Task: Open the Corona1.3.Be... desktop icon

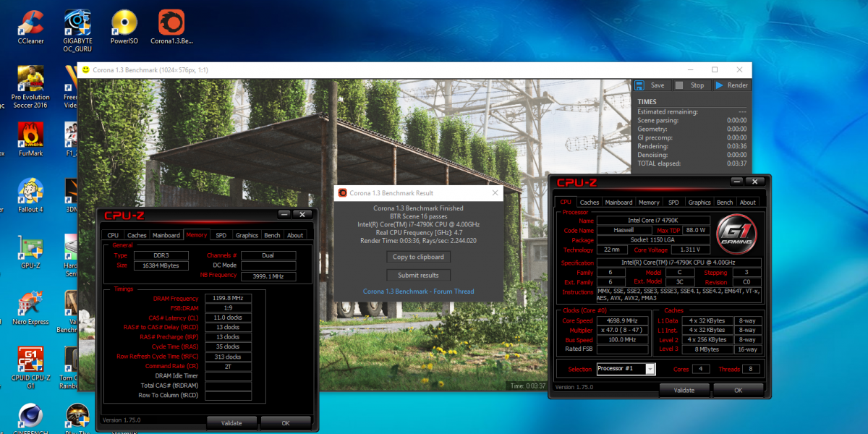Action: [x=171, y=27]
